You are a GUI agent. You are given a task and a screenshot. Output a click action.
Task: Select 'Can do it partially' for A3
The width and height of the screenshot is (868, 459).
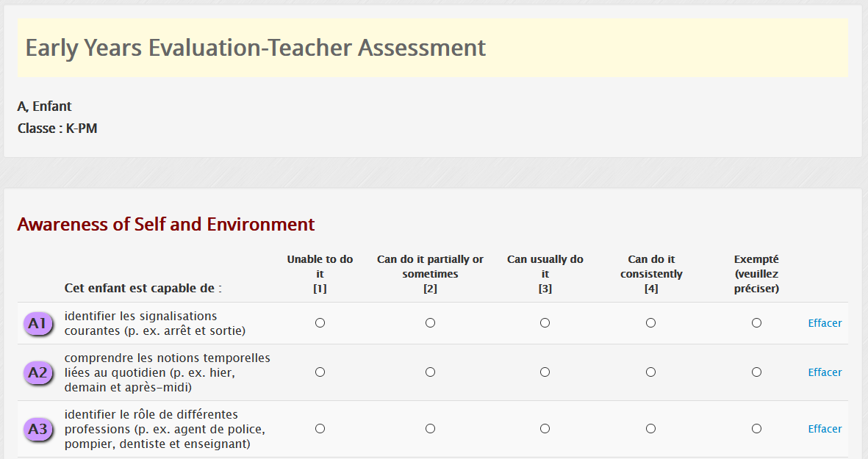(x=430, y=429)
